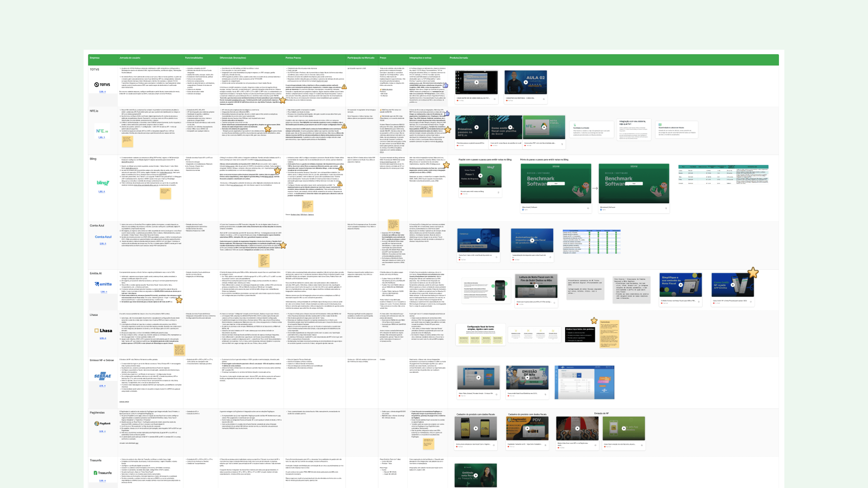Click the blue Emitte logo
The image size is (868, 488).
pyautogui.click(x=103, y=284)
